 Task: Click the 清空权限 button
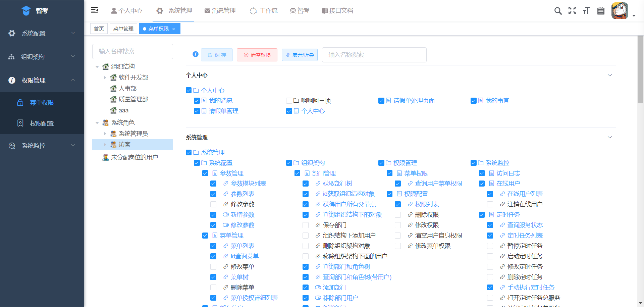click(257, 55)
